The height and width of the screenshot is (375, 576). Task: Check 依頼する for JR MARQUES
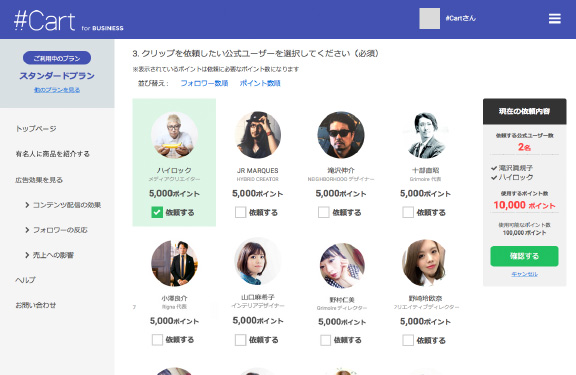click(x=241, y=212)
